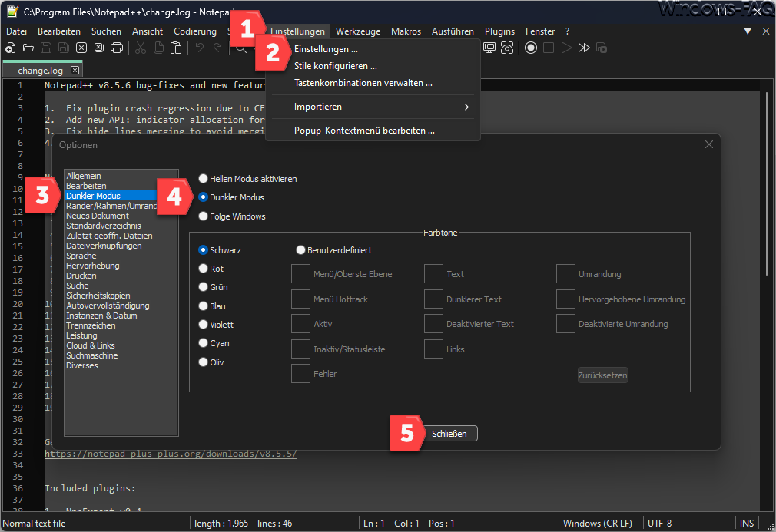The width and height of the screenshot is (776, 532).
Task: Click the down-triangle icon at menu bar right
Action: (748, 31)
